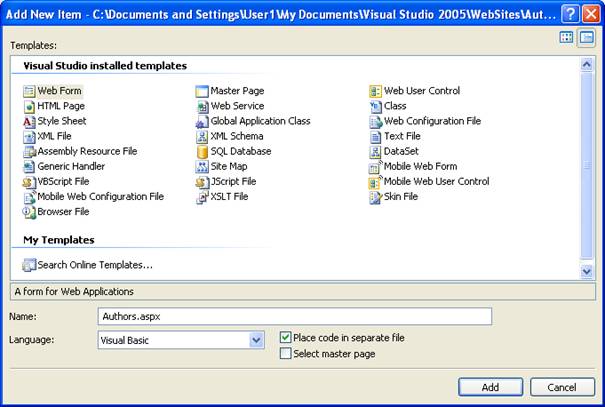
Task: Click the templates list scroll up arrow
Action: 587,65
